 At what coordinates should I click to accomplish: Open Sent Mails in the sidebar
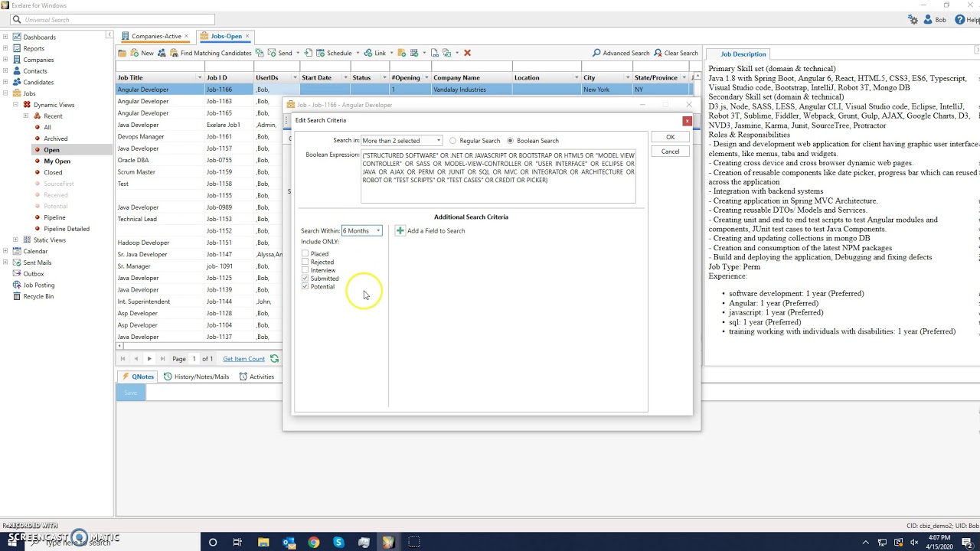(37, 262)
